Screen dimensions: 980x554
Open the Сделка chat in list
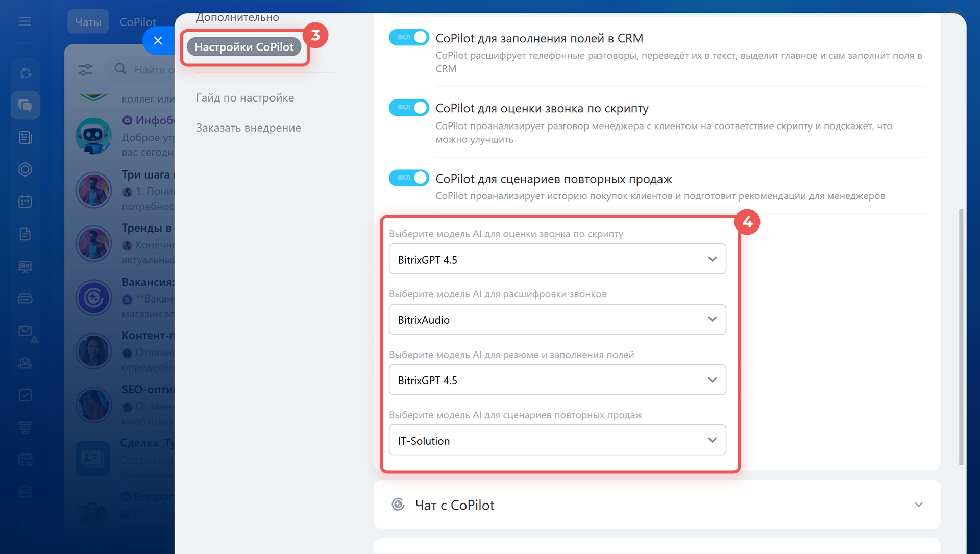(122, 458)
